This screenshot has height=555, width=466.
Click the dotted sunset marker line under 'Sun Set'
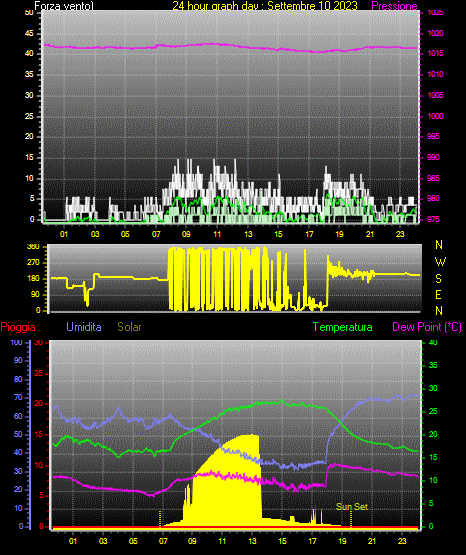[351, 519]
